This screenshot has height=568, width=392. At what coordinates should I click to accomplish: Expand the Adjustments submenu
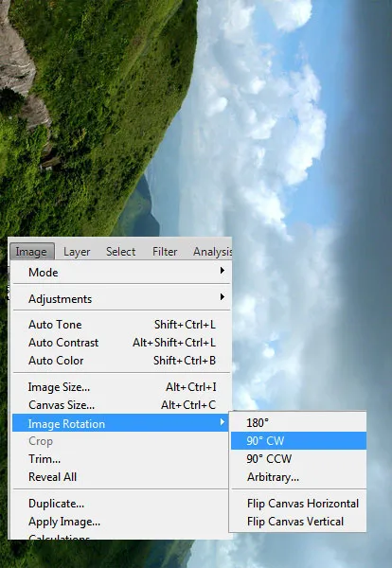(x=121, y=298)
